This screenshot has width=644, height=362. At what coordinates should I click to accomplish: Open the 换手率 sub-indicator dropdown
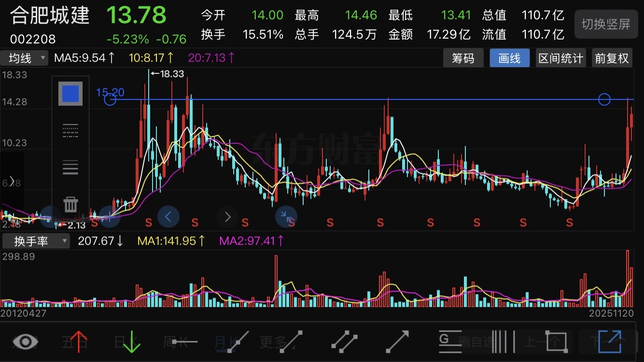click(x=36, y=241)
